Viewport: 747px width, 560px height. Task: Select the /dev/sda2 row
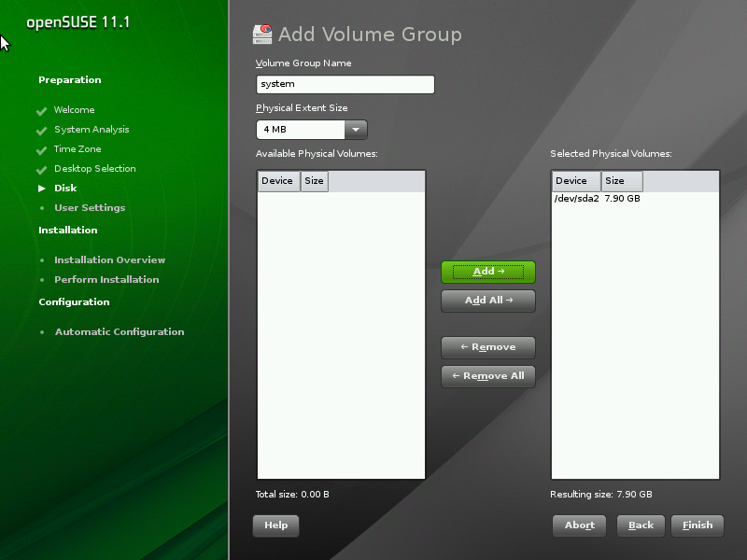click(x=635, y=199)
